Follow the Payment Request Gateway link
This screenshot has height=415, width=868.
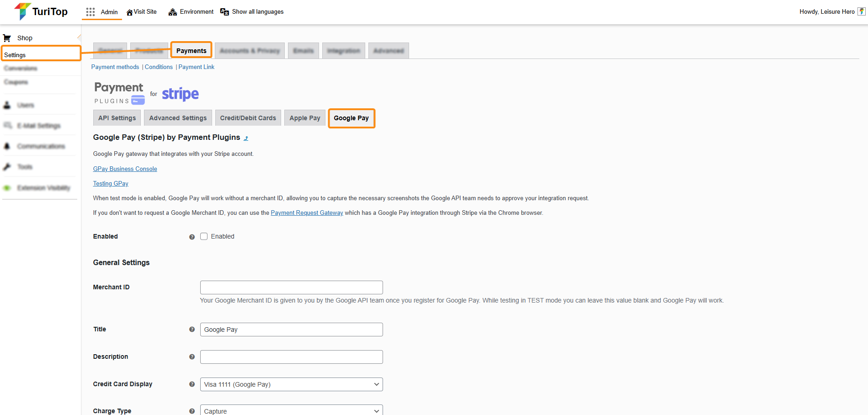click(x=307, y=213)
